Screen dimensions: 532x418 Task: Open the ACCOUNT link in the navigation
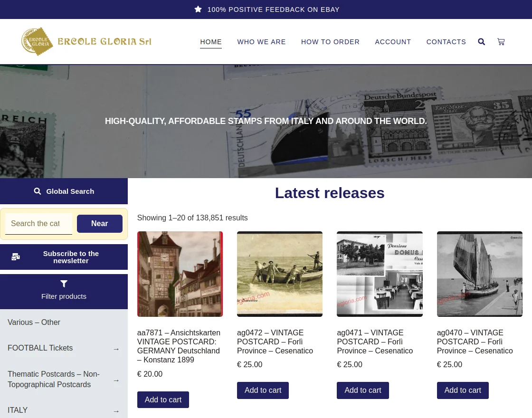pos(393,42)
